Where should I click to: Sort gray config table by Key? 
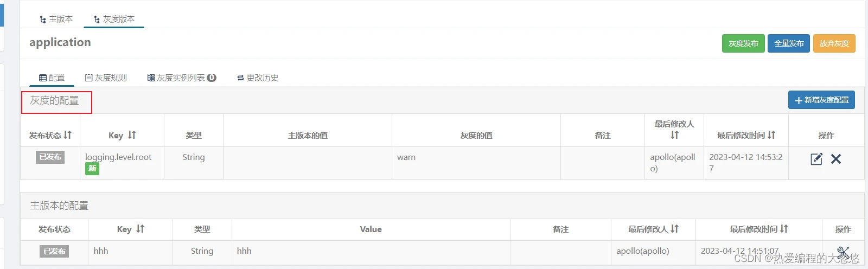[132, 135]
